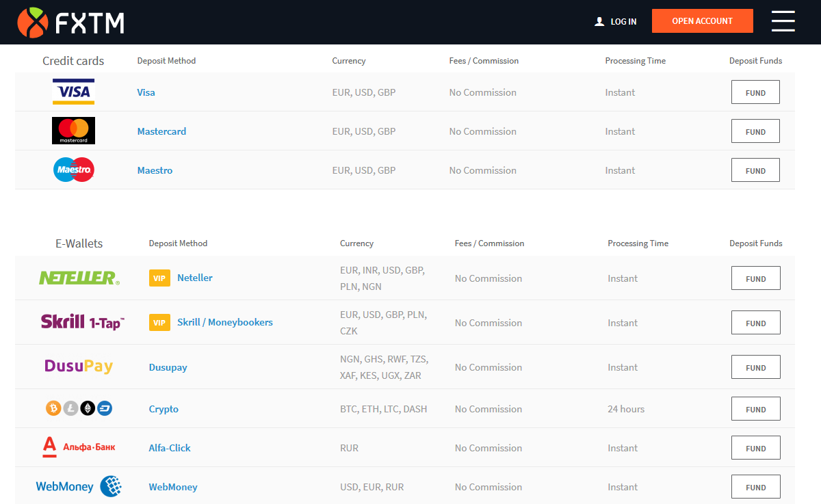Click the Litecoin crypto icon
Image resolution: width=821 pixels, height=504 pixels.
[x=70, y=408]
